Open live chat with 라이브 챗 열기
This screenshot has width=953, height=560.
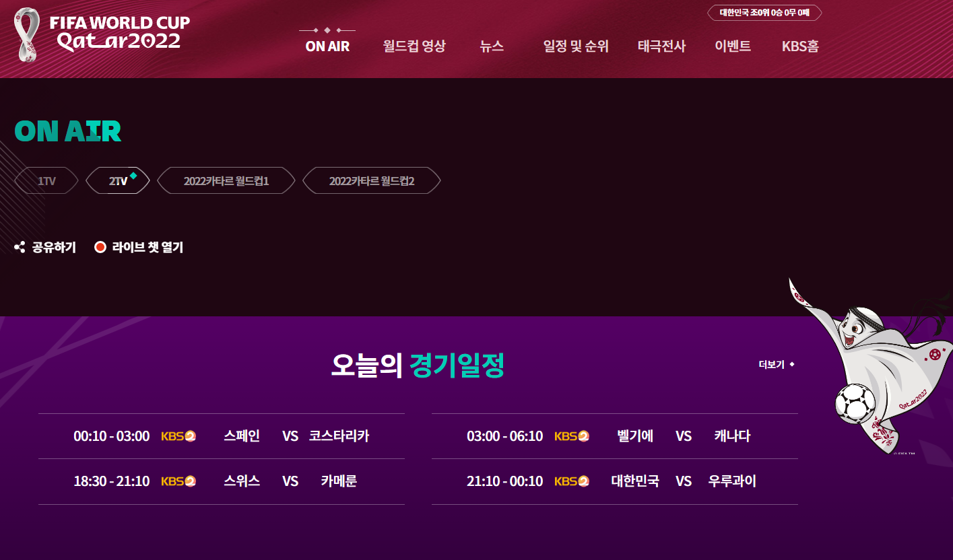point(139,247)
